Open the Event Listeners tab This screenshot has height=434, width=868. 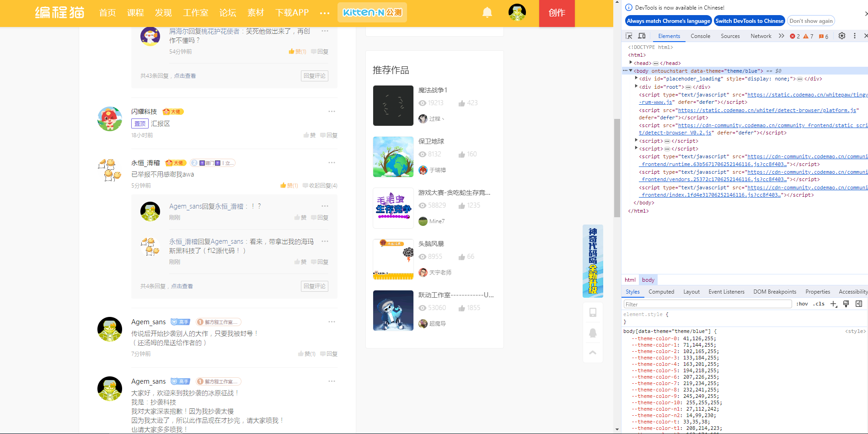726,292
